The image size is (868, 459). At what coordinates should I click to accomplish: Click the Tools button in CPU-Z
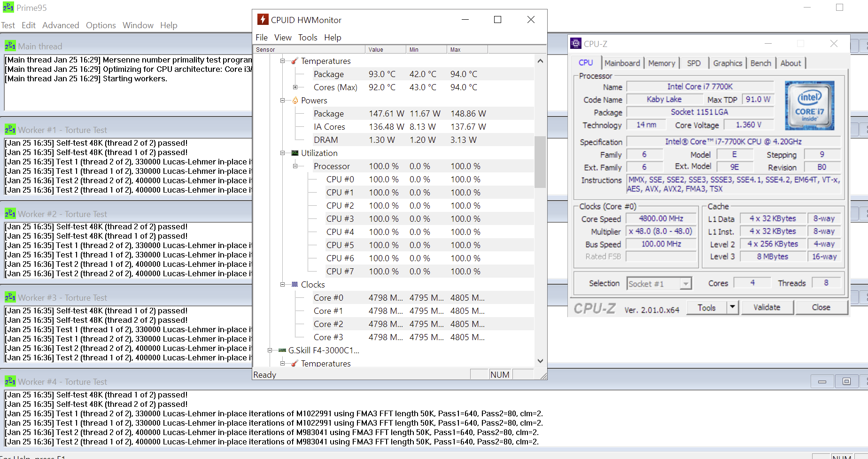706,307
